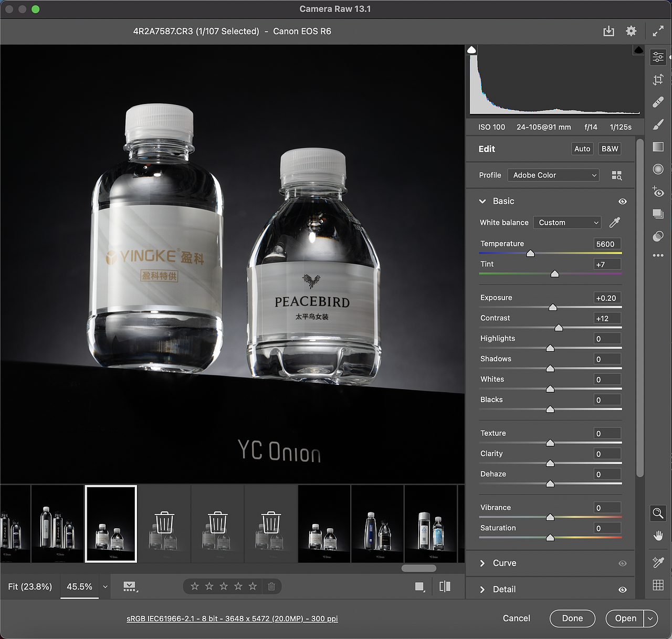672x639 pixels.
Task: Toggle Basic panel visibility eye
Action: [x=623, y=202]
